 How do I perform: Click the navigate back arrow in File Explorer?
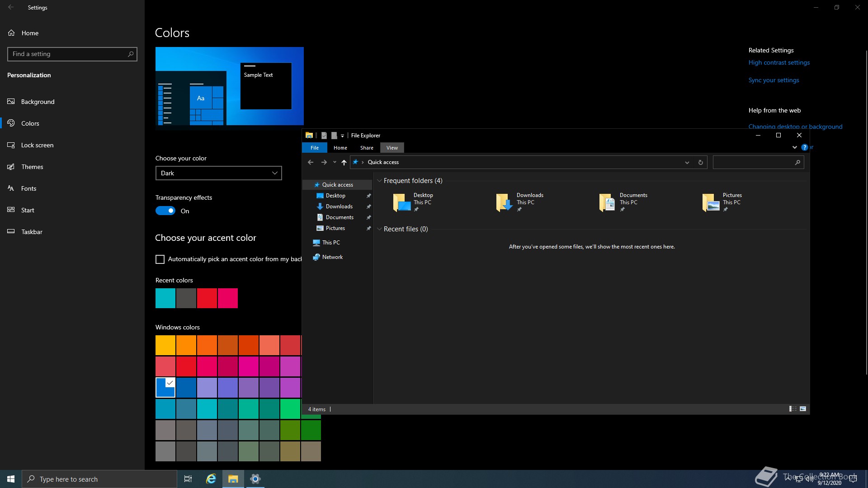[x=311, y=162]
